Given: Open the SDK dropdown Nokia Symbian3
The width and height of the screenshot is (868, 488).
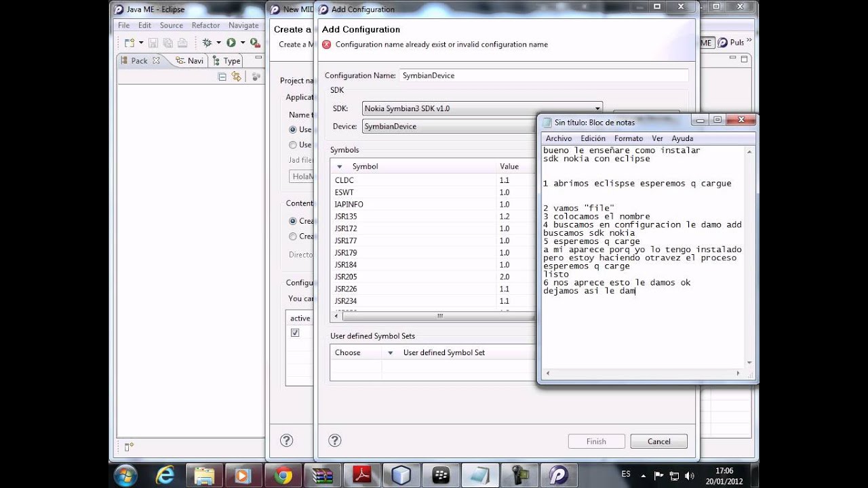Looking at the screenshot, I should pyautogui.click(x=483, y=108).
